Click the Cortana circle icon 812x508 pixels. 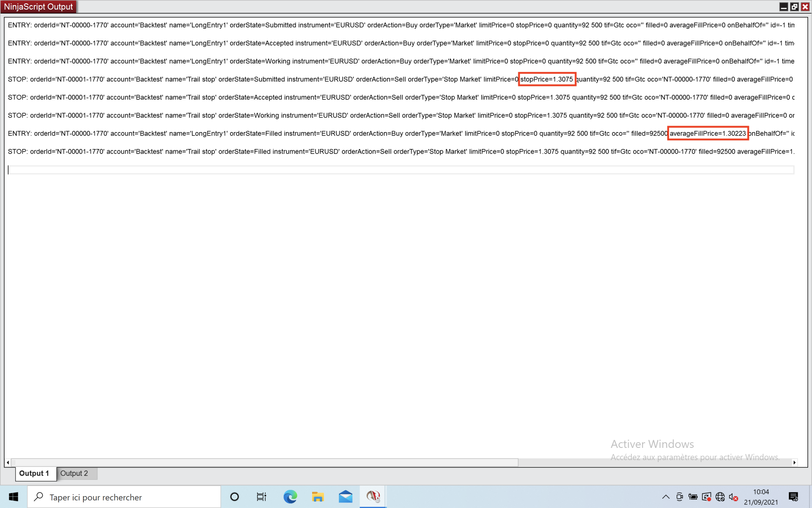[234, 497]
